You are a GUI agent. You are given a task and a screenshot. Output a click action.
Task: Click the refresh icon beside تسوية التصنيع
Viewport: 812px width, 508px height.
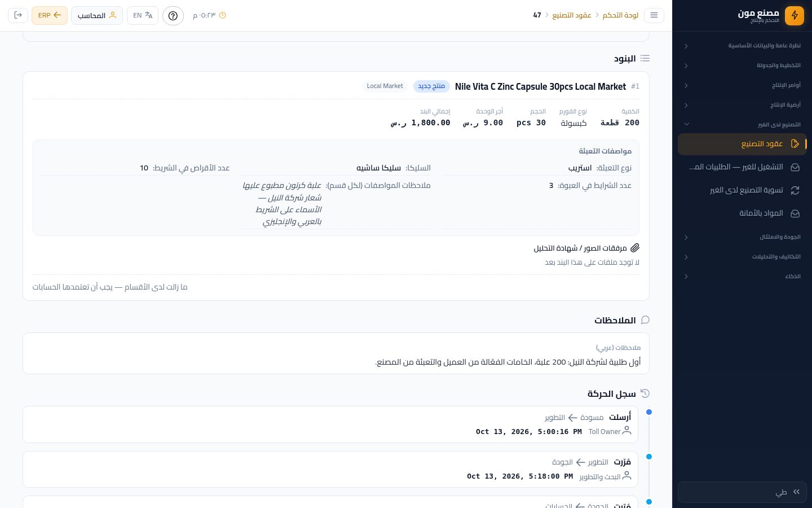pos(795,190)
